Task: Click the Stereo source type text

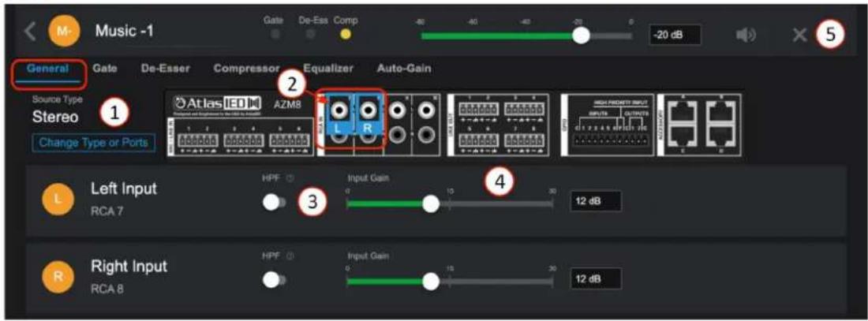Action: point(55,118)
